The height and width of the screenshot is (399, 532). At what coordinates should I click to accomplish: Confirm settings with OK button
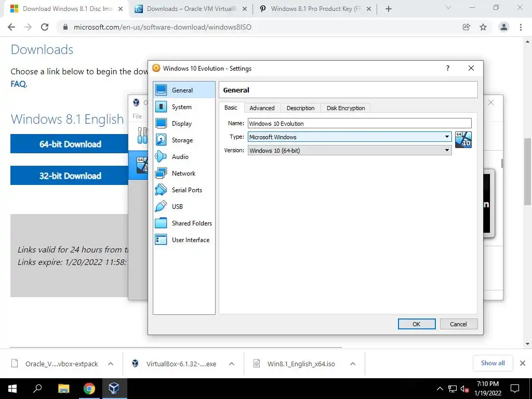click(417, 324)
